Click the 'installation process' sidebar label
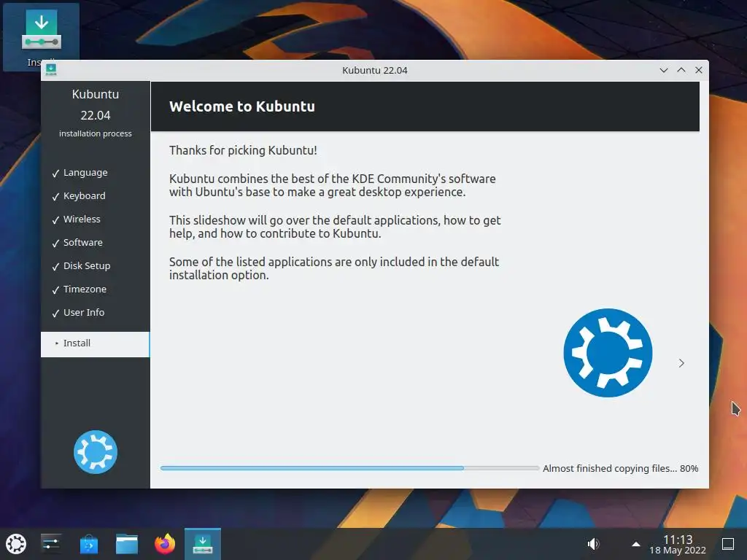The width and height of the screenshot is (747, 560). 96,134
